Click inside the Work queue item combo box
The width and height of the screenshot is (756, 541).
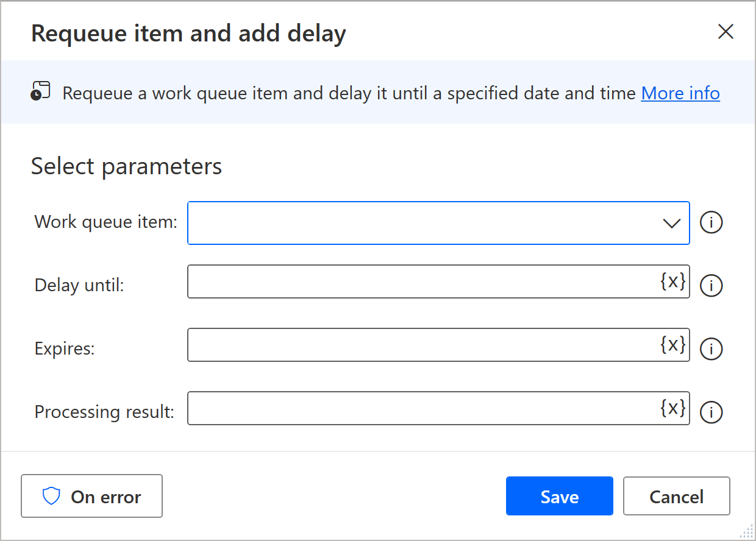pos(421,223)
